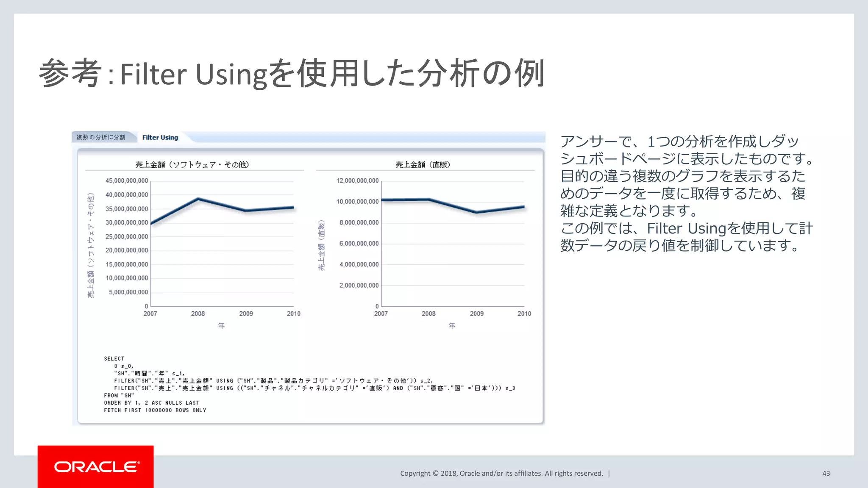Click the FILTER line ending with s_2
The image size is (868, 488).
273,381
